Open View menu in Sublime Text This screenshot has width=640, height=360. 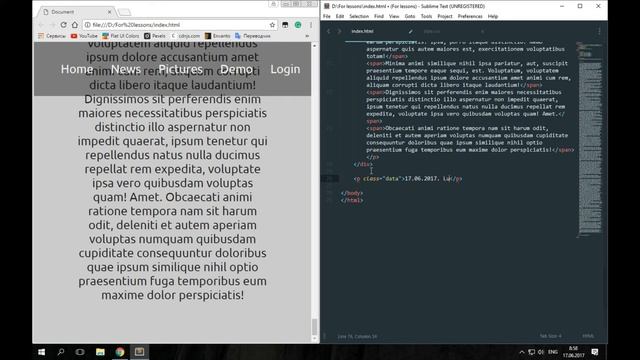(x=394, y=16)
